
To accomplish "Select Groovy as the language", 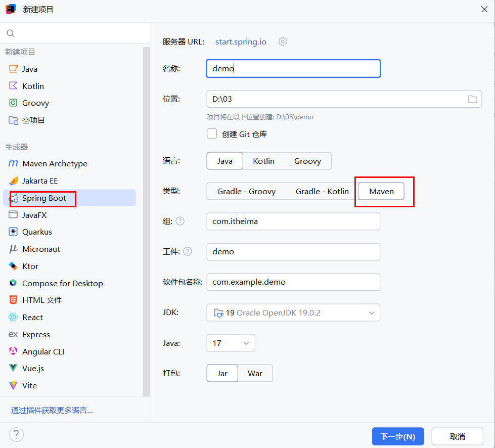I will click(307, 161).
